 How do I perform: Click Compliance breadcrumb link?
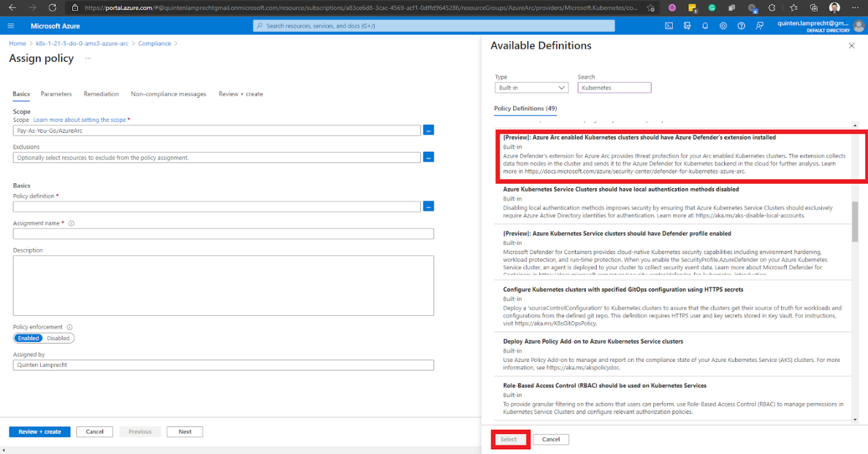coord(155,44)
